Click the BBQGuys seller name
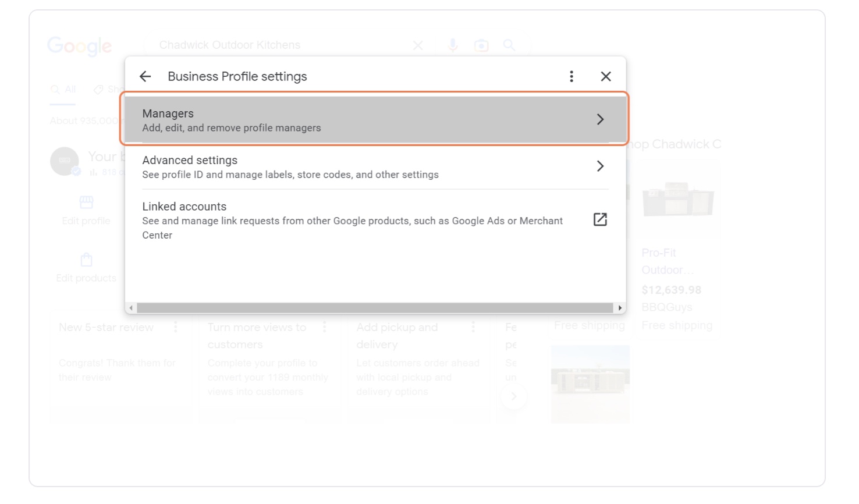Viewport: 859px width, 504px height. (x=667, y=307)
